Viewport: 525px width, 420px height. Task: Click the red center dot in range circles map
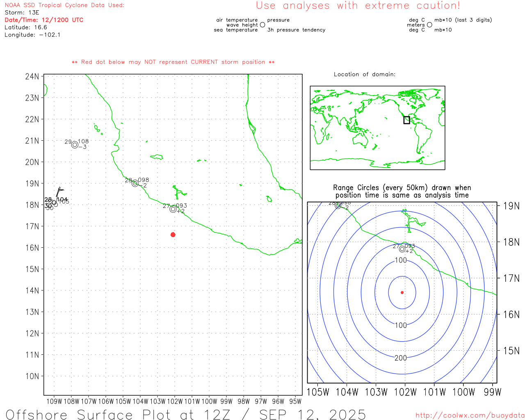tap(402, 292)
